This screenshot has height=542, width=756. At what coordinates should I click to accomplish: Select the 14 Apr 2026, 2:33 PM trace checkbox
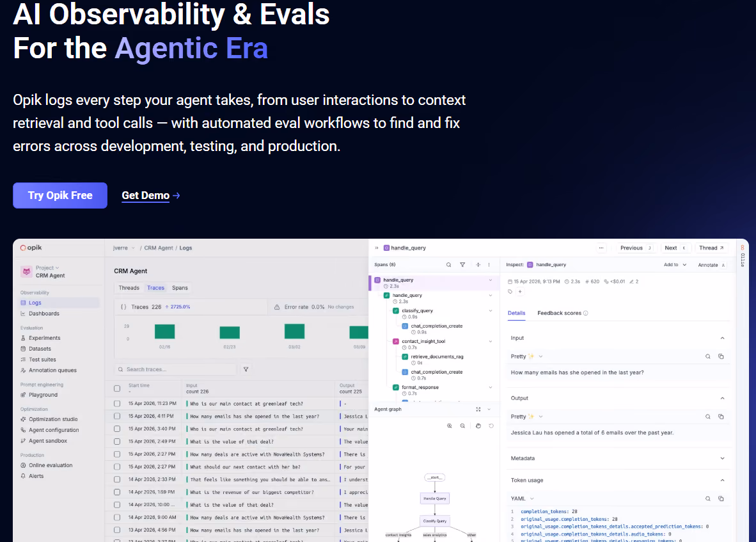tap(117, 479)
